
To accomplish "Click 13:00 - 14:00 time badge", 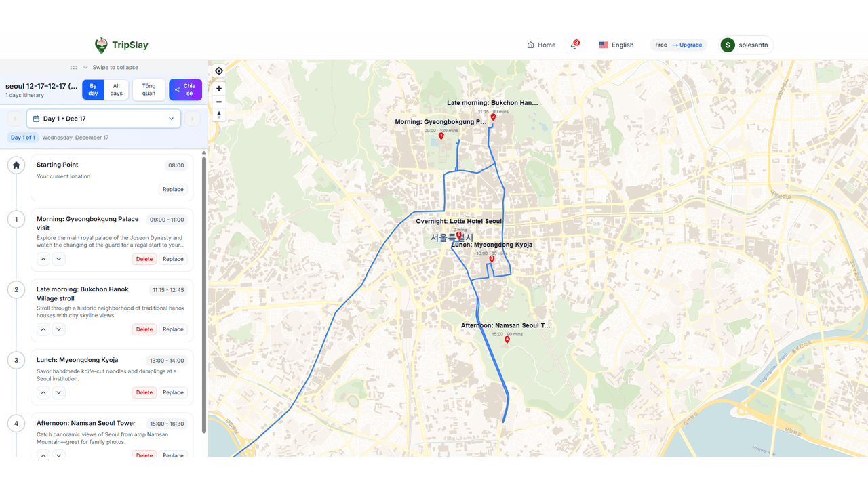I will tap(167, 361).
